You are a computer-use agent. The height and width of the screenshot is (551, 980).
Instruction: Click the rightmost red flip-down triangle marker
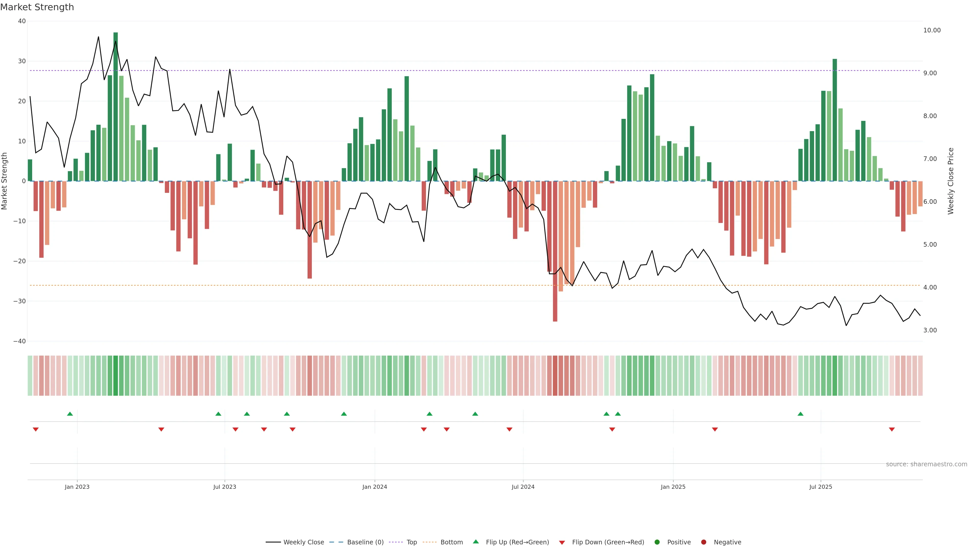point(892,429)
